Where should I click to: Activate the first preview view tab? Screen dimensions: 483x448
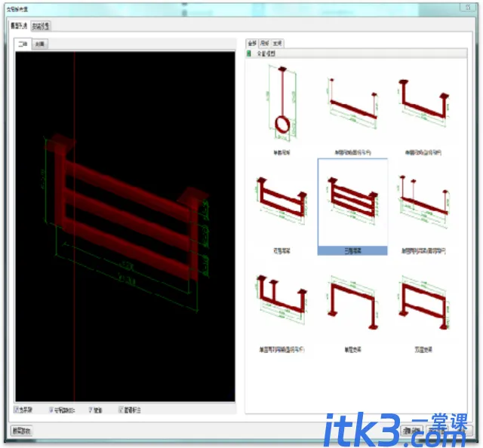click(x=23, y=44)
